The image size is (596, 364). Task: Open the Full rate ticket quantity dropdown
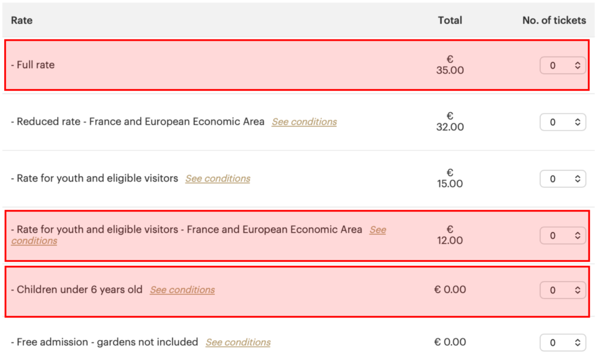562,66
